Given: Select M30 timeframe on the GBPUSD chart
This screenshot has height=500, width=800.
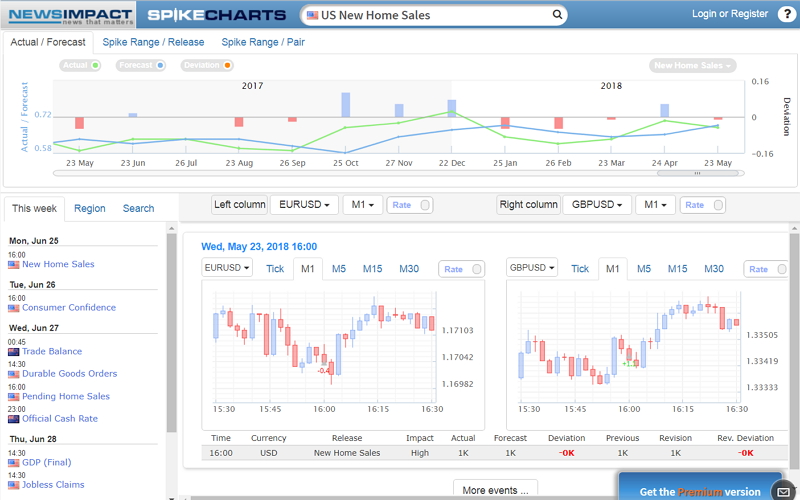Looking at the screenshot, I should 714,269.
